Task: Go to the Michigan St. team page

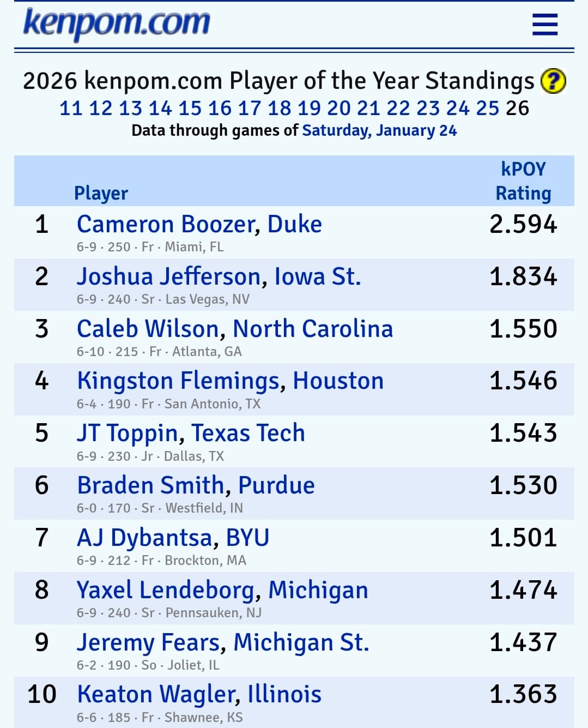Action: click(301, 642)
